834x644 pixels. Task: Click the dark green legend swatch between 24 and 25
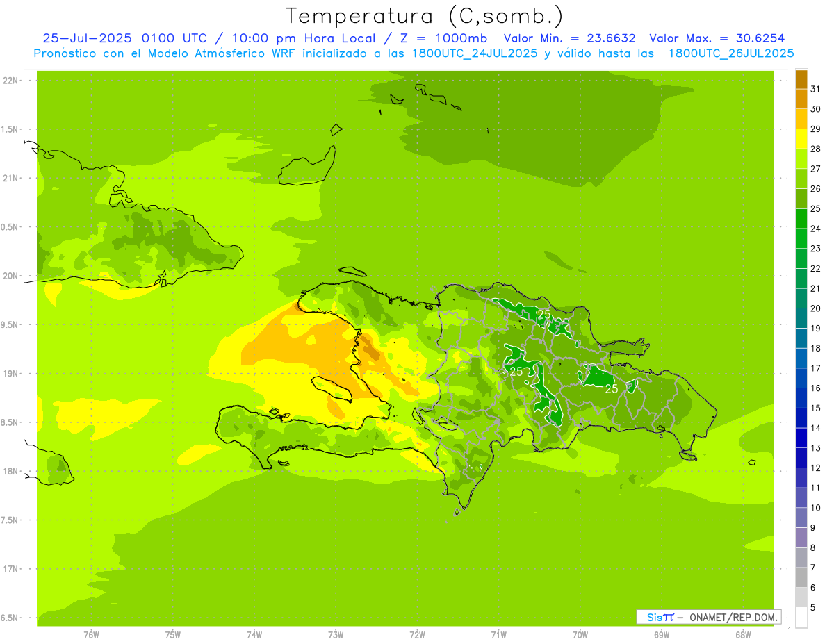(801, 220)
